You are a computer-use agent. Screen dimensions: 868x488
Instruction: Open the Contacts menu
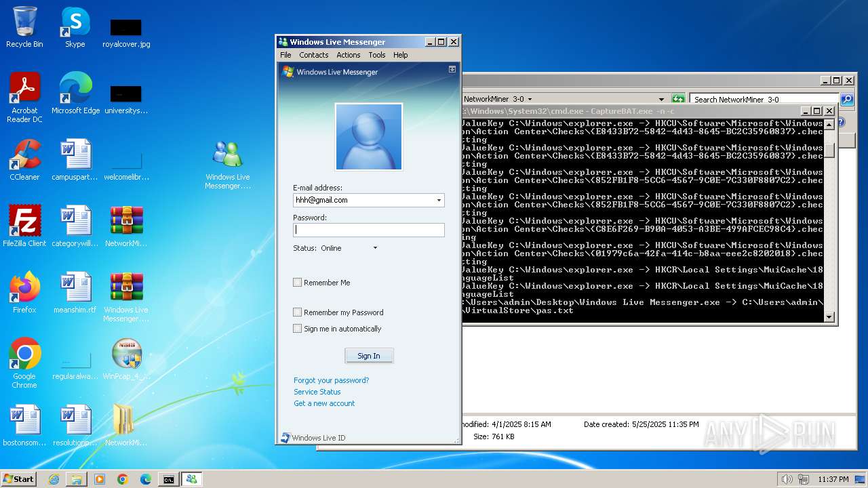click(313, 55)
